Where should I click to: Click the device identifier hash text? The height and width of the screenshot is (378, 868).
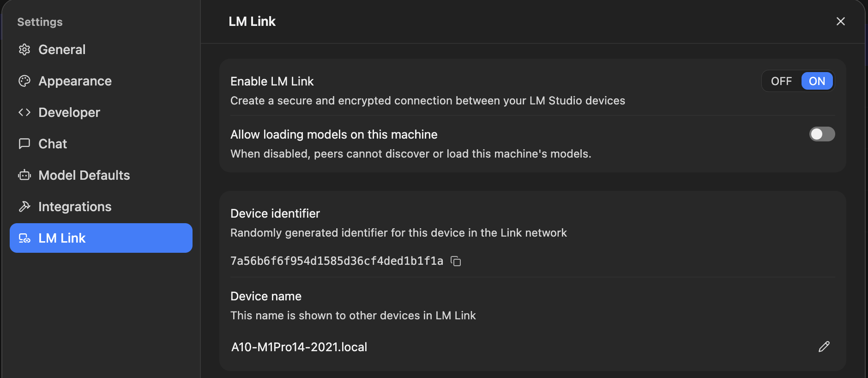coord(337,261)
